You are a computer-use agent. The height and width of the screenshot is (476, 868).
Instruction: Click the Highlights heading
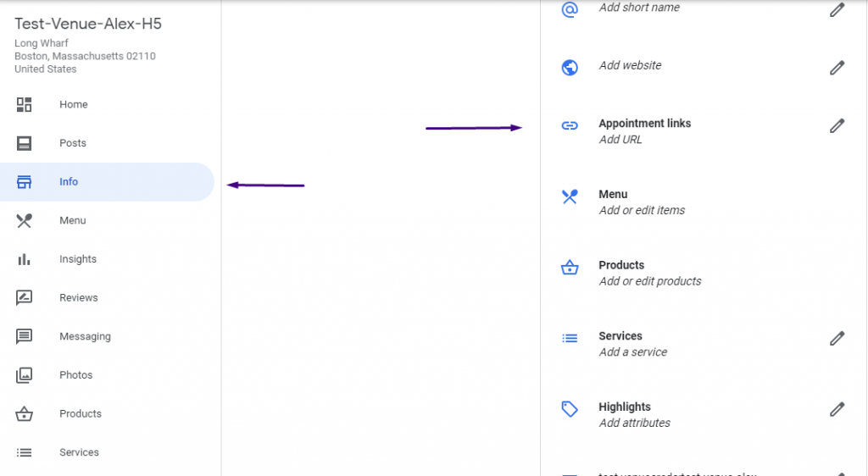click(x=625, y=407)
